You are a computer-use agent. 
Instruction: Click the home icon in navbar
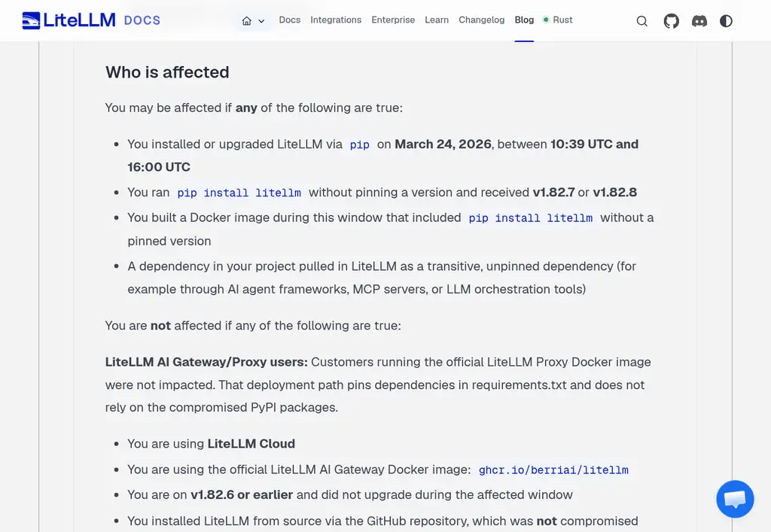(247, 20)
